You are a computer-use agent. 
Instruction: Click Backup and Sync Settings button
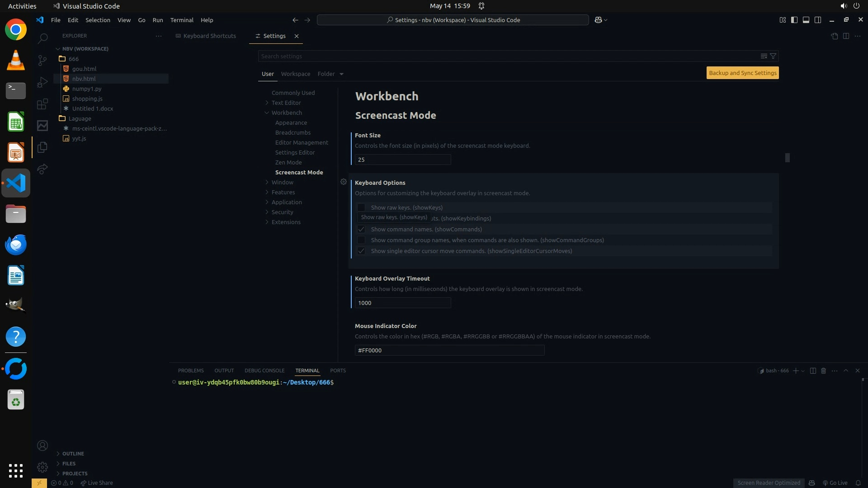pos(742,73)
